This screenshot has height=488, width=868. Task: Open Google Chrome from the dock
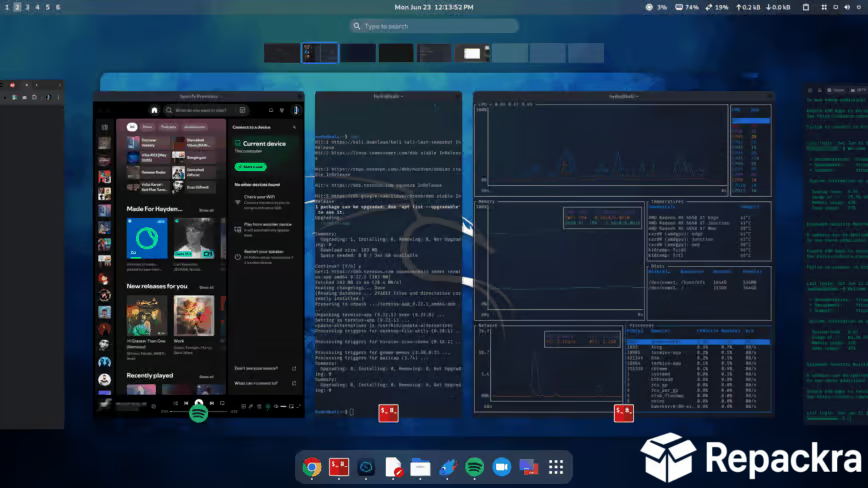tap(312, 468)
